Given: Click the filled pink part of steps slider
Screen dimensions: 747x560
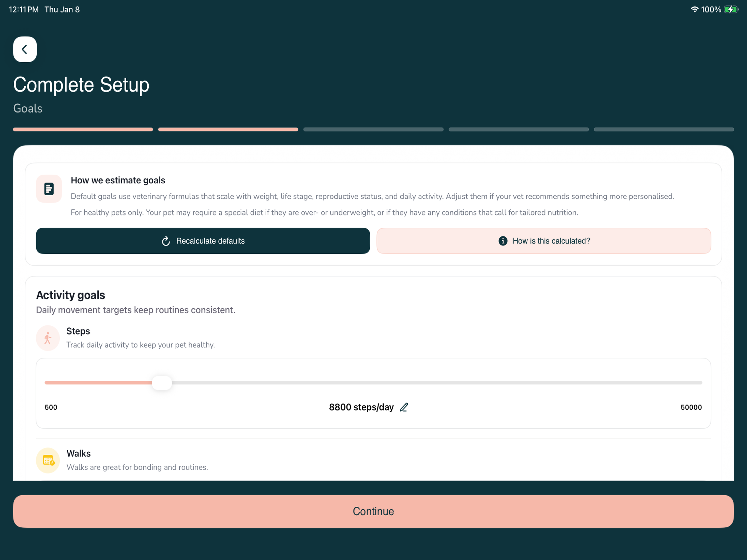Looking at the screenshot, I should coord(98,383).
